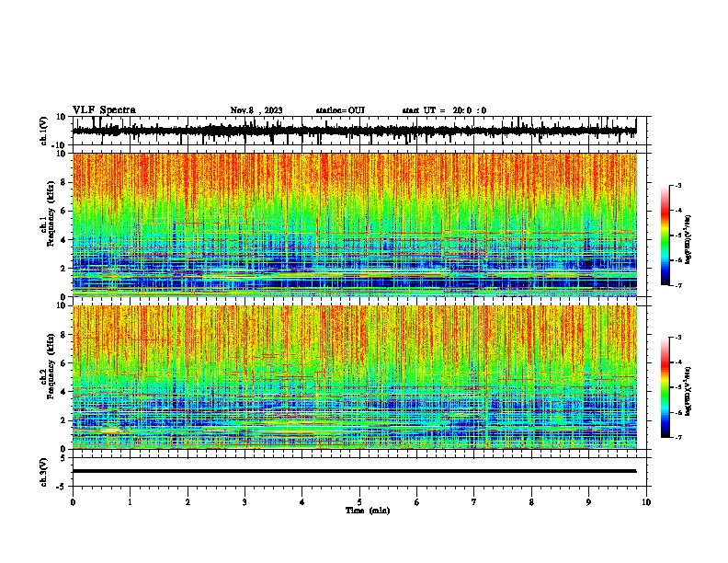Image resolution: width=728 pixels, height=563 pixels.
Task: Click the "-7" label on ch.2 color scale
Action: [x=677, y=438]
